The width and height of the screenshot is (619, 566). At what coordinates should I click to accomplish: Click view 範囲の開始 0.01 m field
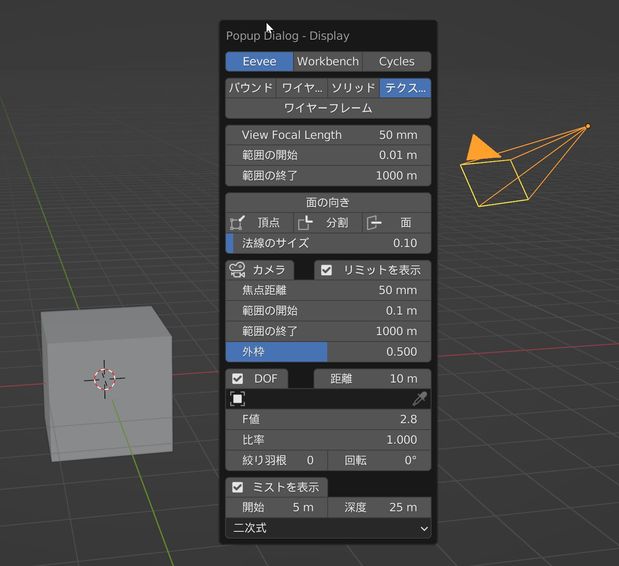(328, 155)
